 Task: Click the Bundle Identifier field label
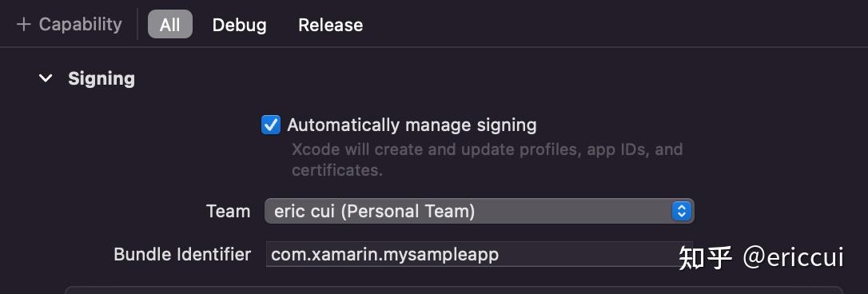(182, 254)
